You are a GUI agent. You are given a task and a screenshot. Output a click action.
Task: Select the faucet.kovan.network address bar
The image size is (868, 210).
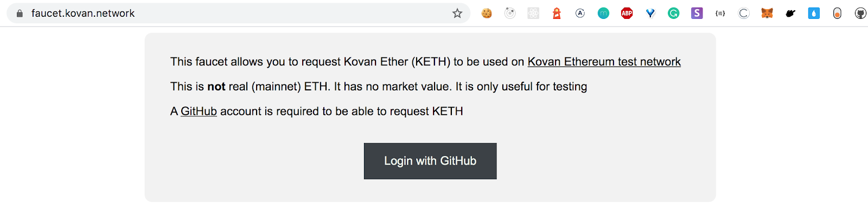[239, 14]
